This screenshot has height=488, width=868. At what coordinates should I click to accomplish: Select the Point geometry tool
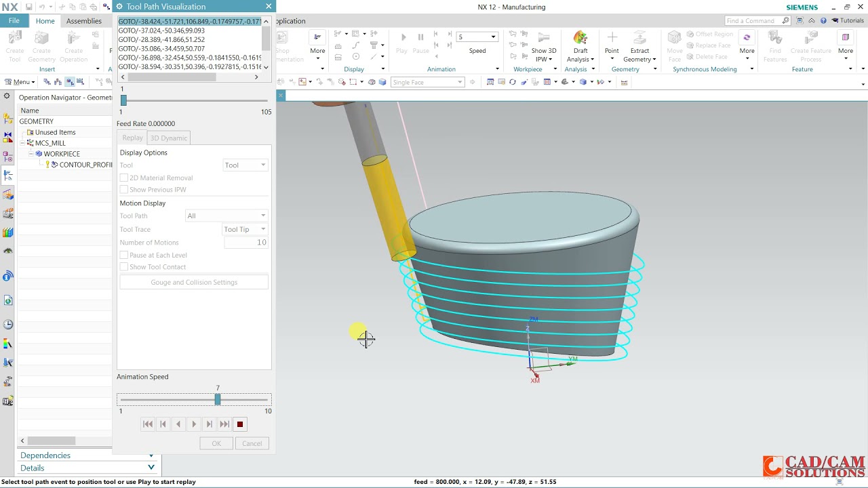click(x=612, y=42)
